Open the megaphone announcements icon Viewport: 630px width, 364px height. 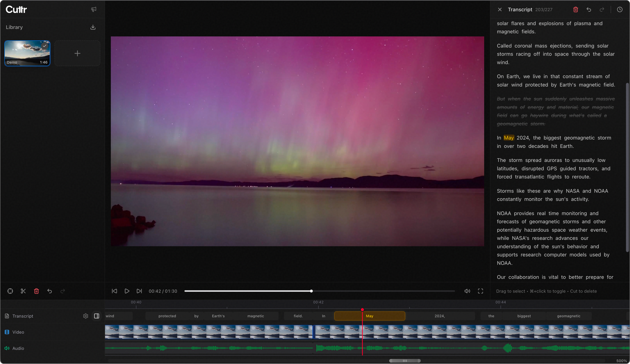[x=94, y=9]
